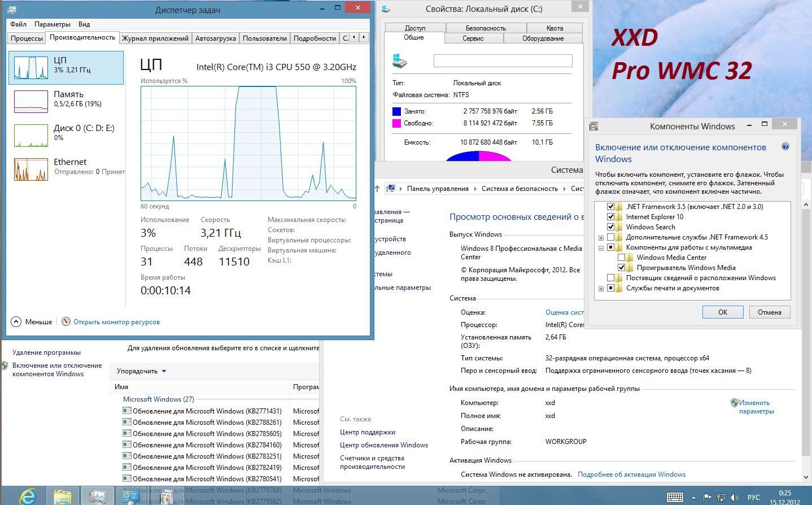Click the local disk drive icon beside the name field
The height and width of the screenshot is (505, 812).
pyautogui.click(x=399, y=60)
